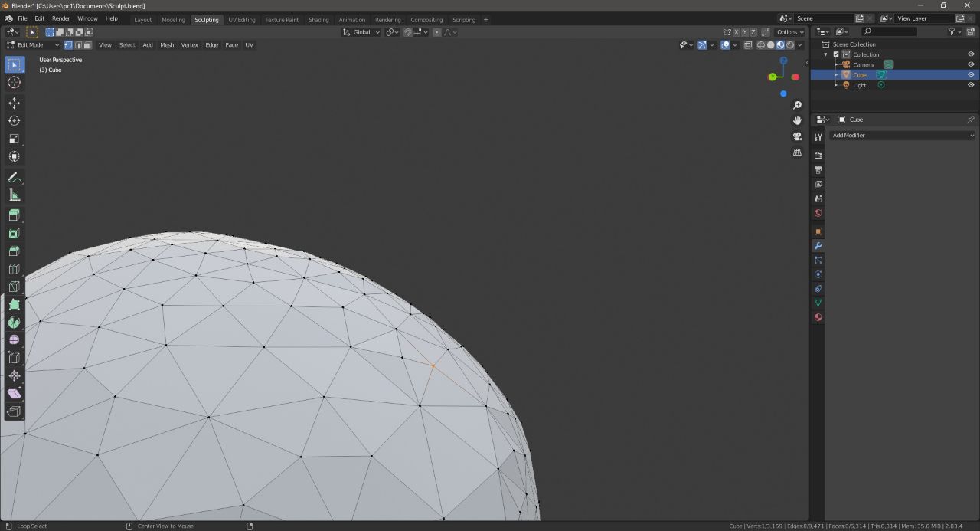Screen dimensions: 980x531
Task: Open Material properties tab
Action: [818, 317]
